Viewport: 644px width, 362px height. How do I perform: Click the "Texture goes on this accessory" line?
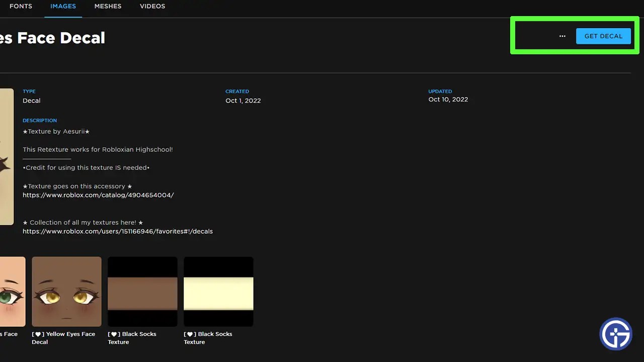[77, 186]
